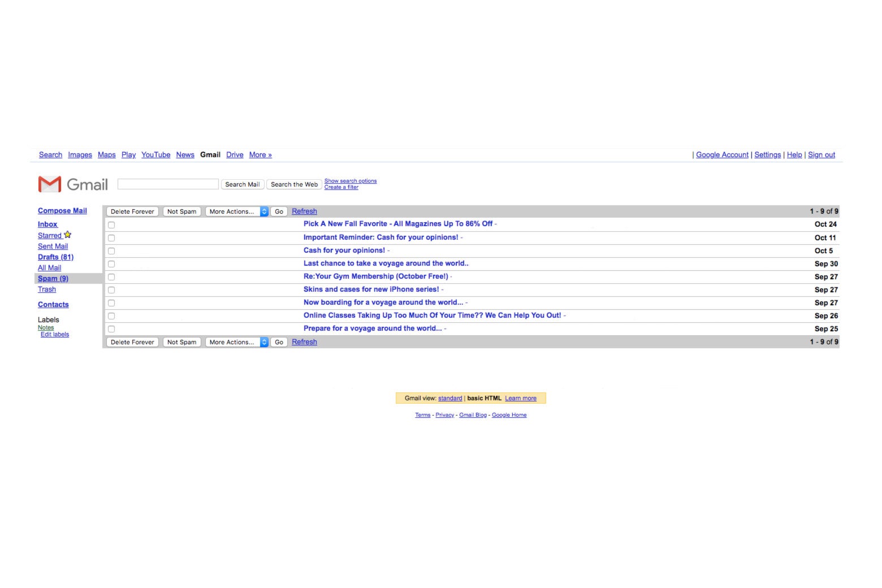Open Gmail Blog footer link
The height and width of the screenshot is (588, 882).
(x=473, y=415)
